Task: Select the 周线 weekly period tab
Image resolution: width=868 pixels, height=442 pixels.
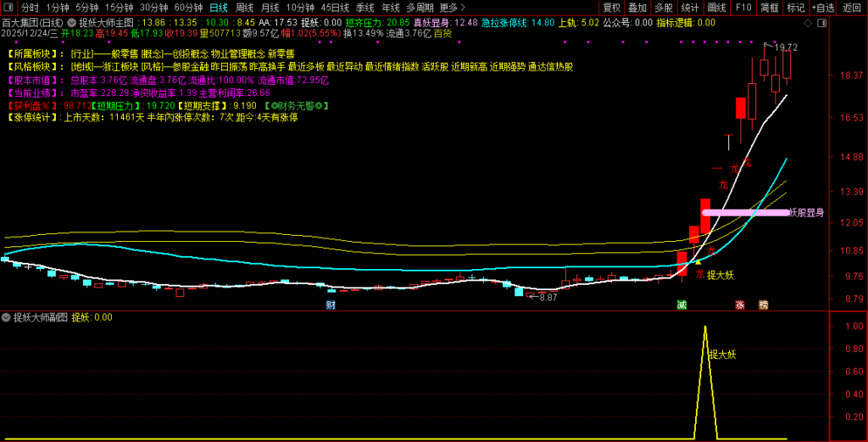Action: tap(245, 7)
